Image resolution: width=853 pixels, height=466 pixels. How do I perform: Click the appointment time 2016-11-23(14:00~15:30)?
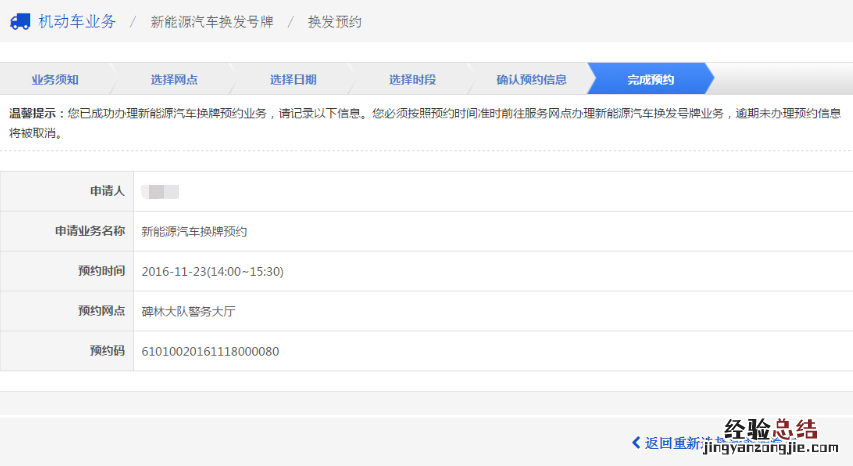[213, 271]
